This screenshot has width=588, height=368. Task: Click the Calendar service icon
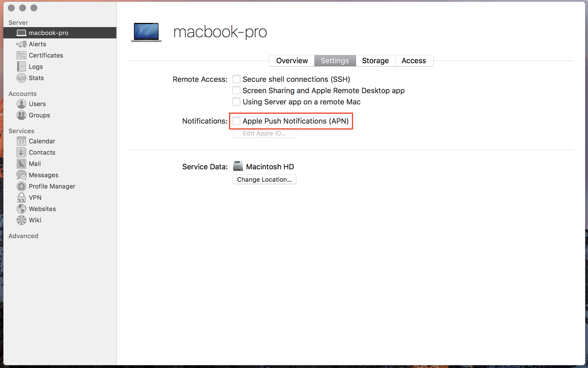[x=21, y=141]
